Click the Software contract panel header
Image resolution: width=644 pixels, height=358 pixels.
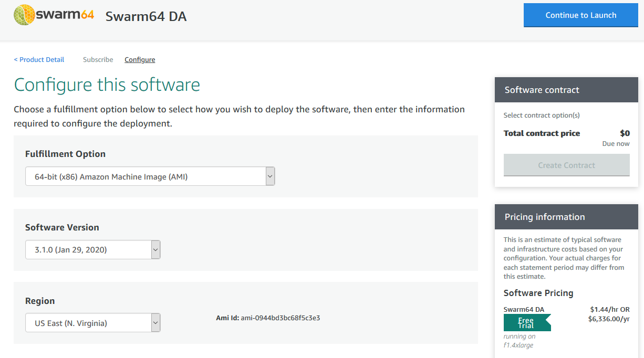(x=566, y=90)
